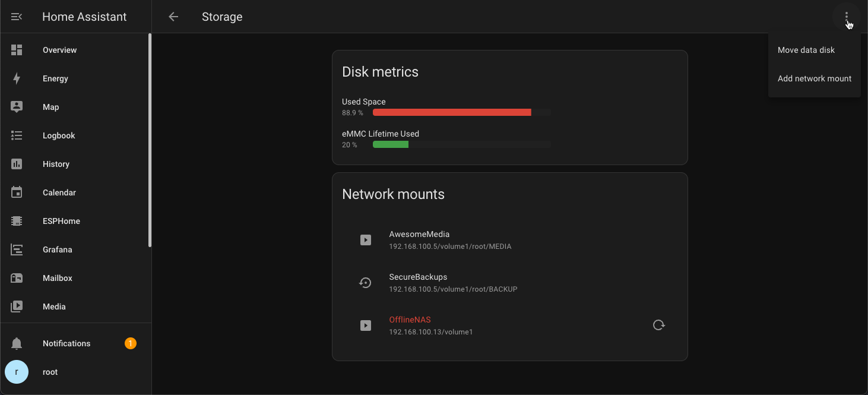Screen dimensions: 868x395
Task: Open the Grafana page label
Action: (x=58, y=249)
